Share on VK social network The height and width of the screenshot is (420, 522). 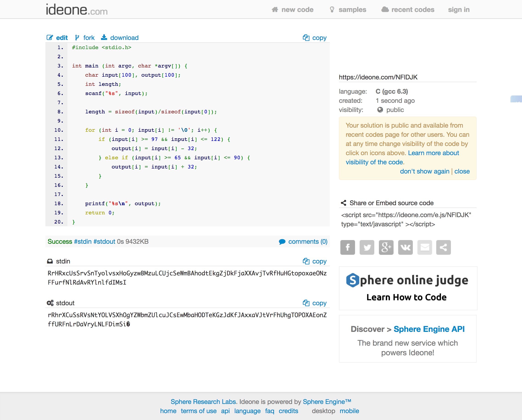point(405,247)
